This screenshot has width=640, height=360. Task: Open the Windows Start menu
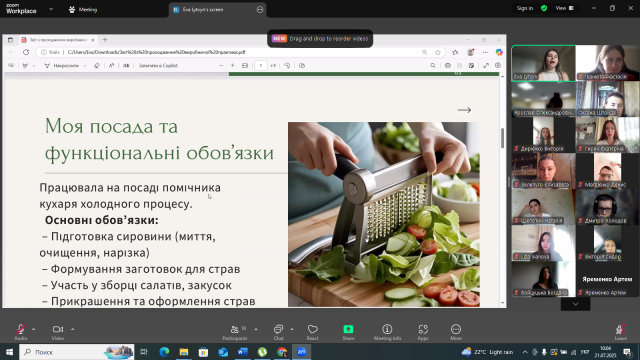point(9,352)
